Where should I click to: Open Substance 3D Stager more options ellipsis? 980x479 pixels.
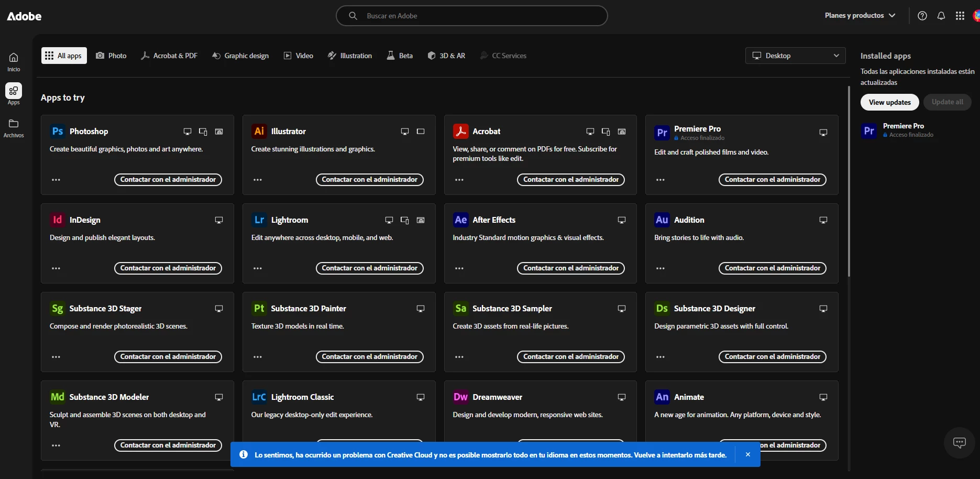(x=56, y=357)
